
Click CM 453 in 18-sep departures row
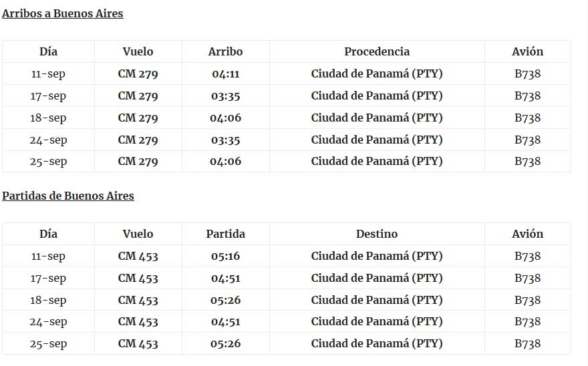(x=138, y=300)
